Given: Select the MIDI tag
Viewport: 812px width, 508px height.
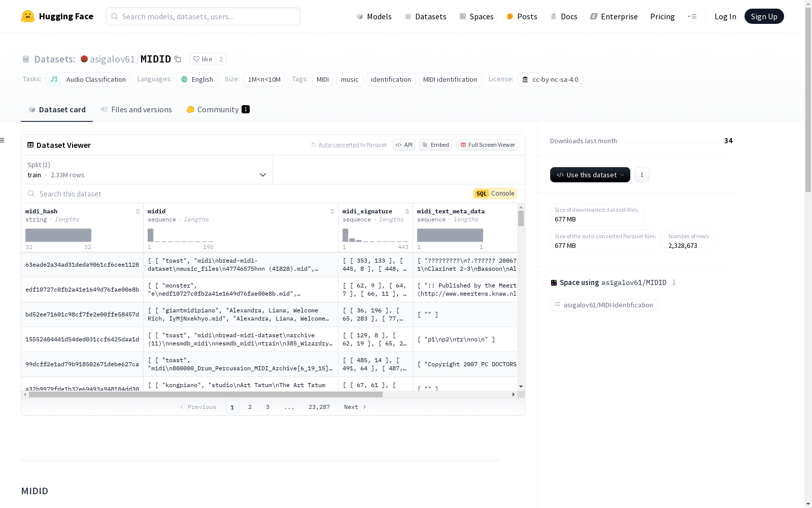Looking at the screenshot, I should tap(323, 79).
